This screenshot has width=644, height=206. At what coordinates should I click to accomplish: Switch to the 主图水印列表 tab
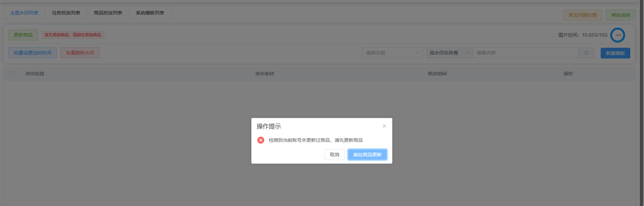click(24, 13)
